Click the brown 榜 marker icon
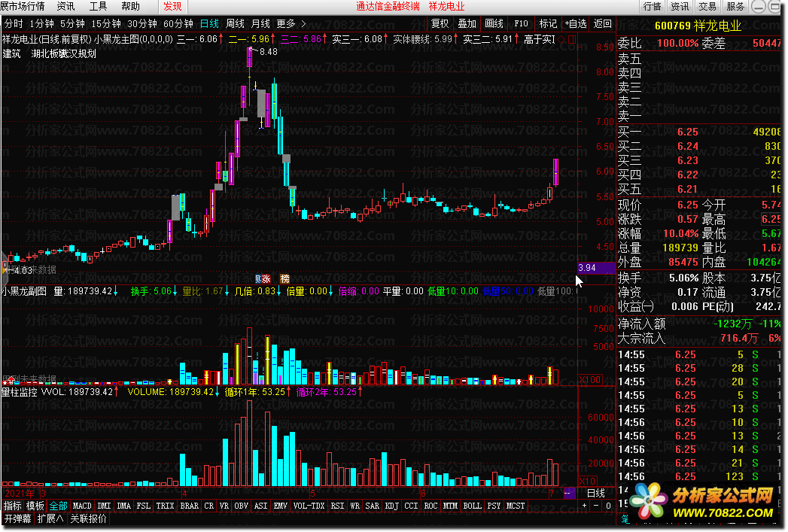The width and height of the screenshot is (788, 532). point(285,279)
